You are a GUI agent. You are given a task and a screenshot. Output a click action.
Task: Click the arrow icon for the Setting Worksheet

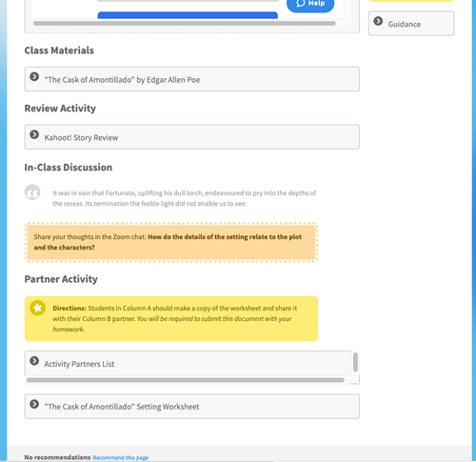click(x=34, y=404)
